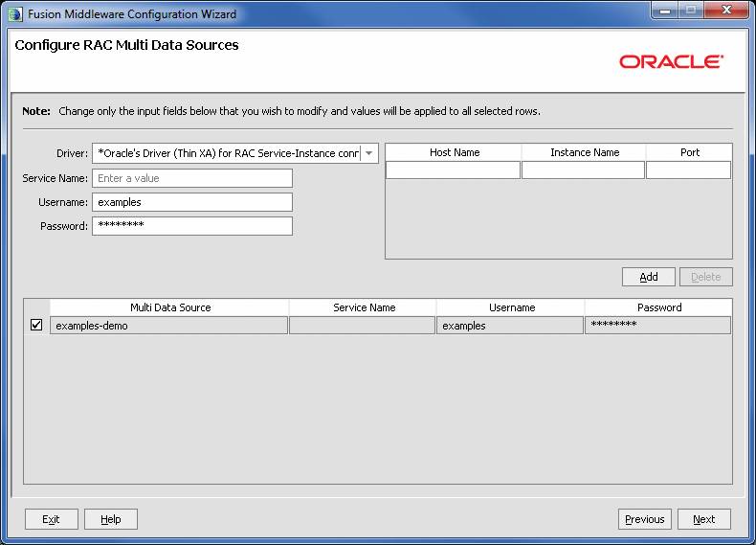This screenshot has width=756, height=545.
Task: Click the Host Name column header
Action: click(x=454, y=152)
